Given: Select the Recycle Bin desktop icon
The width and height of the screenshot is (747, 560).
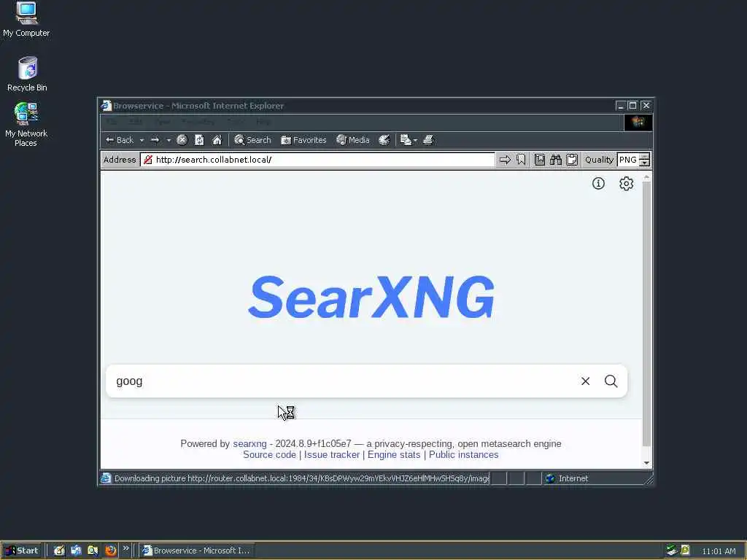Looking at the screenshot, I should click(x=27, y=74).
